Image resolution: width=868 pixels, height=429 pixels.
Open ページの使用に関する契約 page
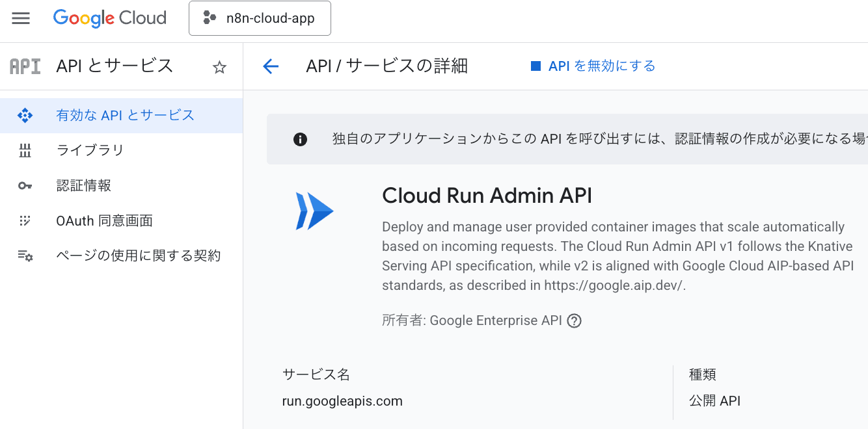click(x=138, y=256)
